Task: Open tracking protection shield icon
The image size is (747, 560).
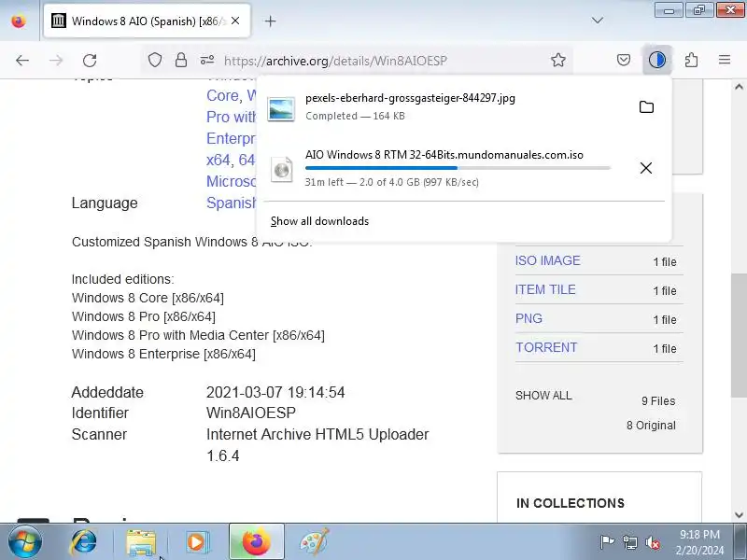Action: 155,60
